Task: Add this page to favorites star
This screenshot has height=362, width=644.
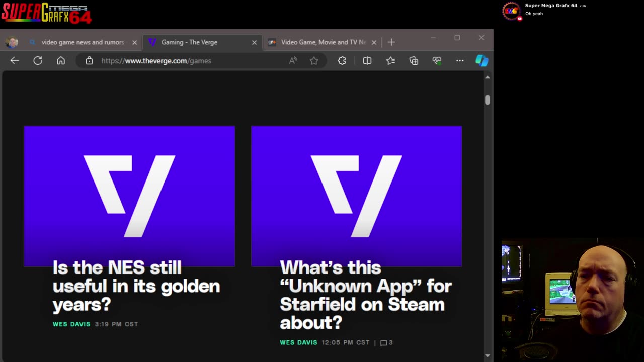Action: click(314, 61)
